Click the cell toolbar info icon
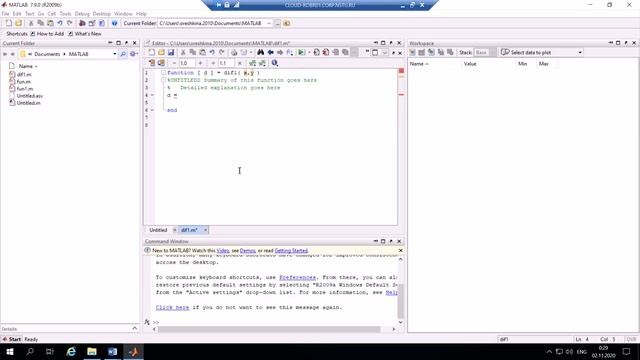 point(274,63)
